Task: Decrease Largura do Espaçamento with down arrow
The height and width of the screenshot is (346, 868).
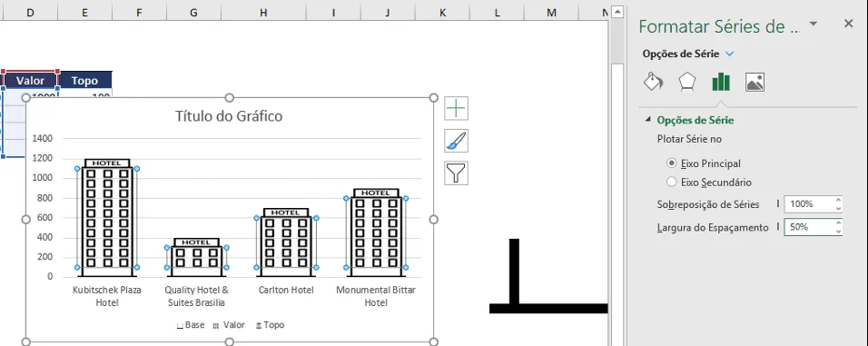Action: pyautogui.click(x=839, y=232)
